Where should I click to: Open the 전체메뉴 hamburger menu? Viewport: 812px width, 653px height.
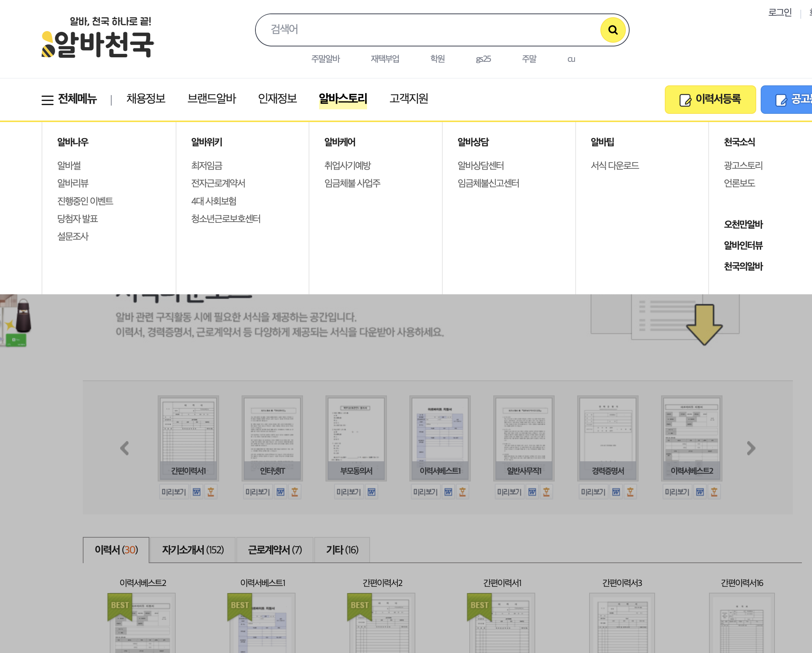pyautogui.click(x=69, y=100)
